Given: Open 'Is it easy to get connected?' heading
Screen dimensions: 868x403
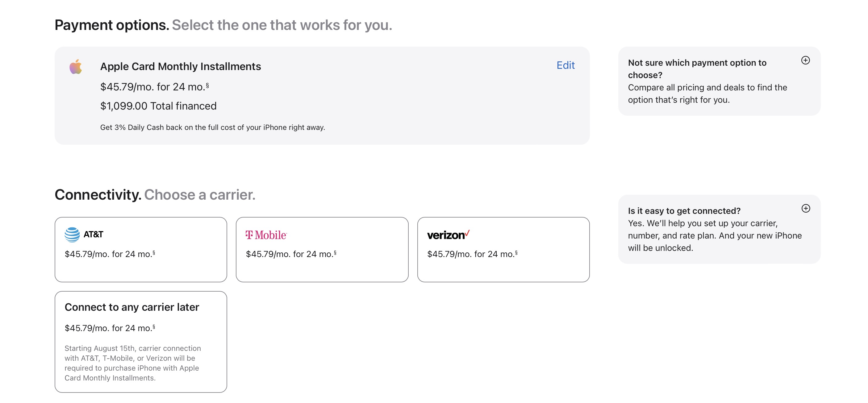Looking at the screenshot, I should [684, 210].
